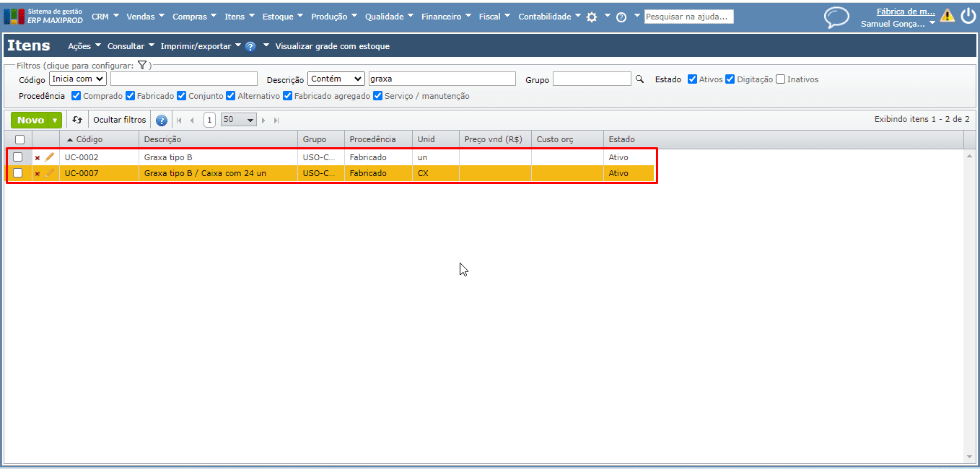Click the 'Graxa tipo B / Caixa com 24 un' cell
Screen dimensions: 980x469
coord(218,173)
